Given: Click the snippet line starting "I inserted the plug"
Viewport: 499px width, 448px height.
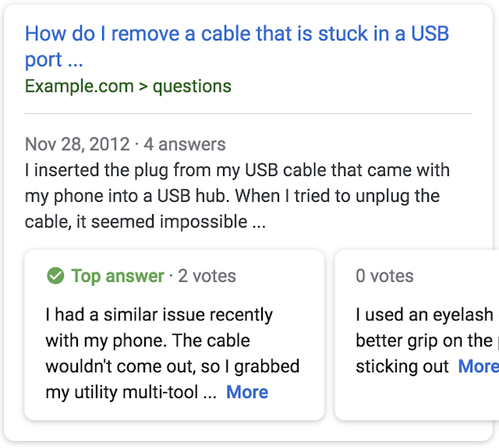Looking at the screenshot, I should pyautogui.click(x=237, y=170).
